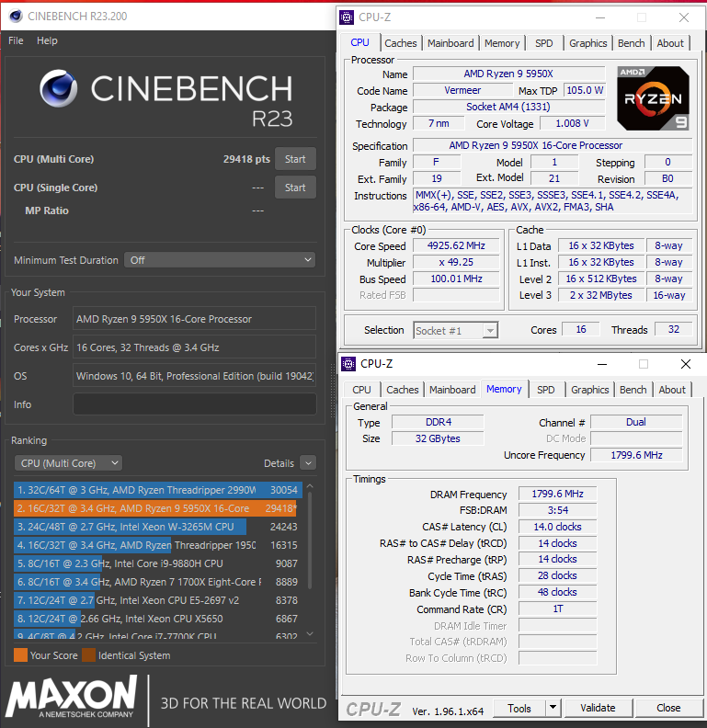Click the ranking scroll-down arrow
Screen dimensions: 707x728
pyautogui.click(x=310, y=633)
